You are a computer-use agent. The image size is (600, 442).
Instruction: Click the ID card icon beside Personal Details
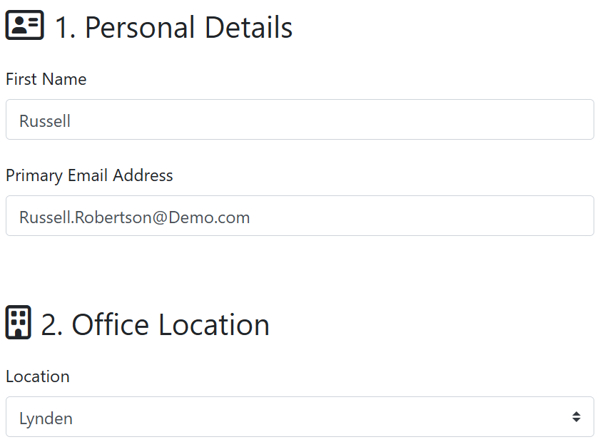click(24, 27)
